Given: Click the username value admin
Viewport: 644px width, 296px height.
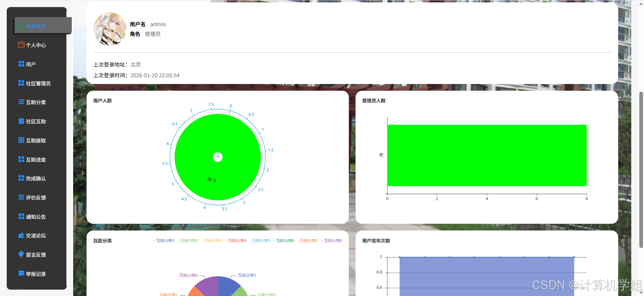Looking at the screenshot, I should click(158, 24).
